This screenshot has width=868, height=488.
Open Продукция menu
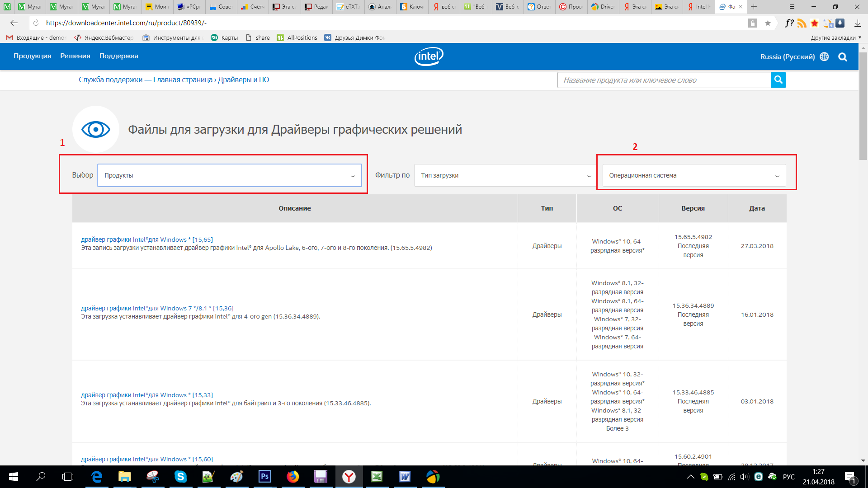point(32,56)
